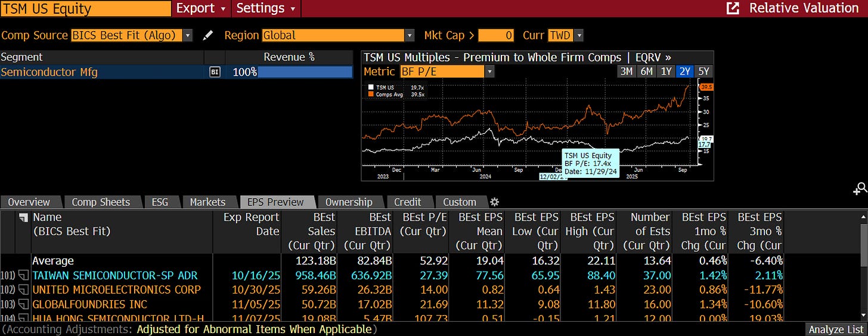
Task: Click the BI icon next to Semiconductor Mfg
Action: click(215, 72)
